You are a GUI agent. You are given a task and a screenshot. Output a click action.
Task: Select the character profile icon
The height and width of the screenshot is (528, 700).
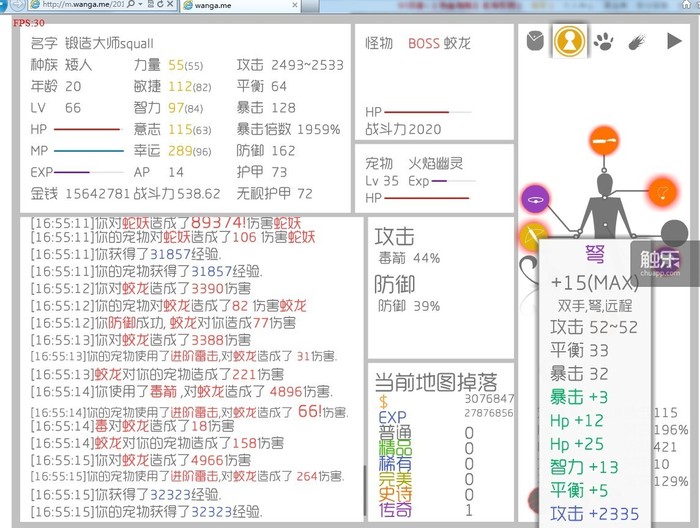569,41
